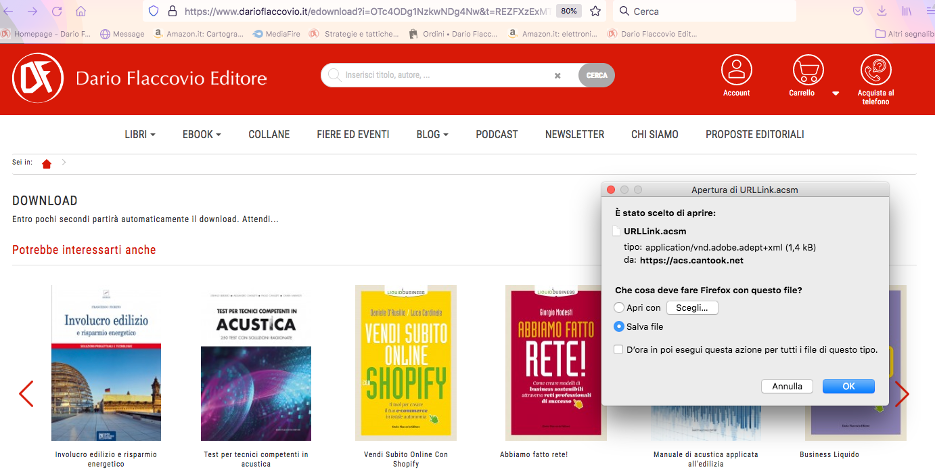Image resolution: width=936 pixels, height=474 pixels.
Task: Click the Potrebbe interessarti anche heading
Action: [84, 250]
